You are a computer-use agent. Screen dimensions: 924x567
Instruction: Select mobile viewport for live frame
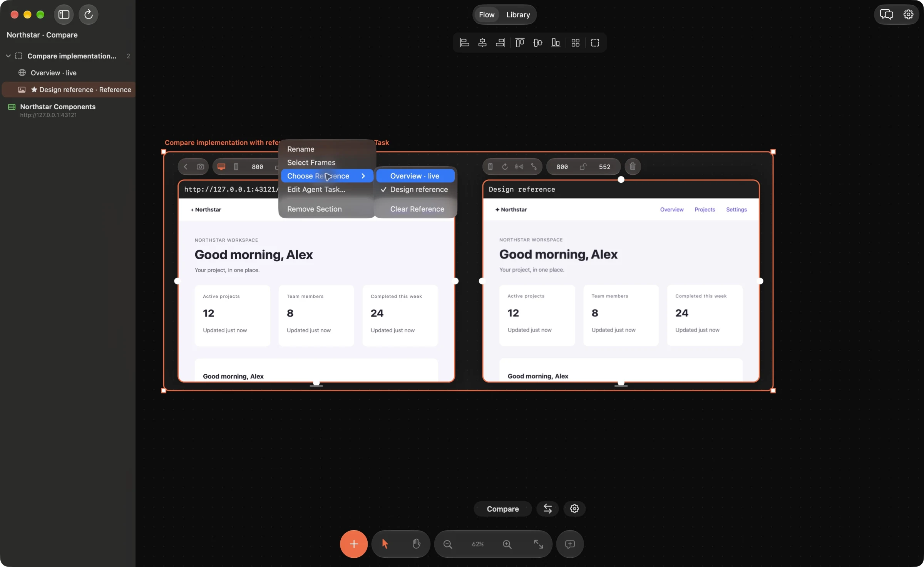click(x=236, y=167)
